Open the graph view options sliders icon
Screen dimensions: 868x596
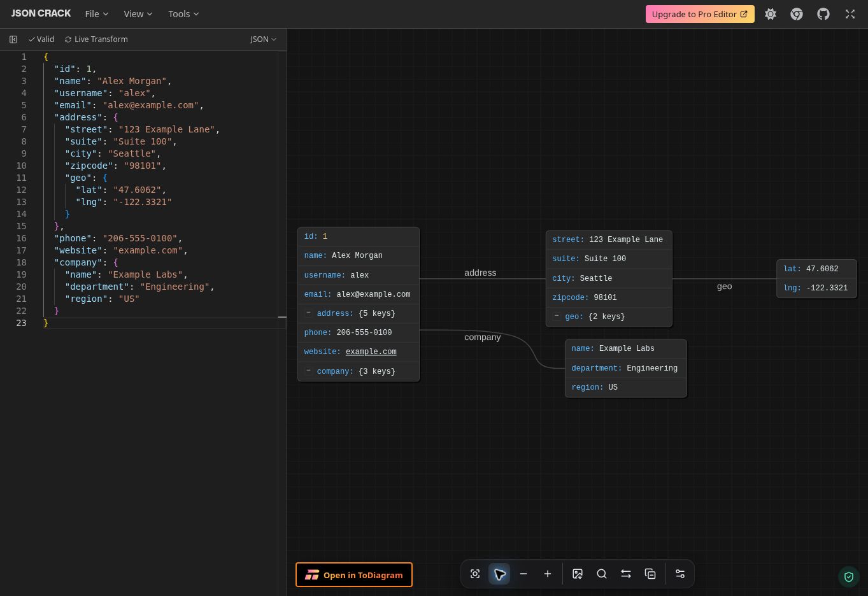pos(680,574)
